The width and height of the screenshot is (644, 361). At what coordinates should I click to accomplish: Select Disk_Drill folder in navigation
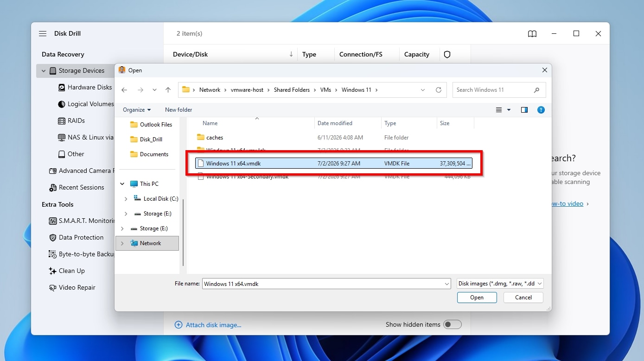coord(147,139)
